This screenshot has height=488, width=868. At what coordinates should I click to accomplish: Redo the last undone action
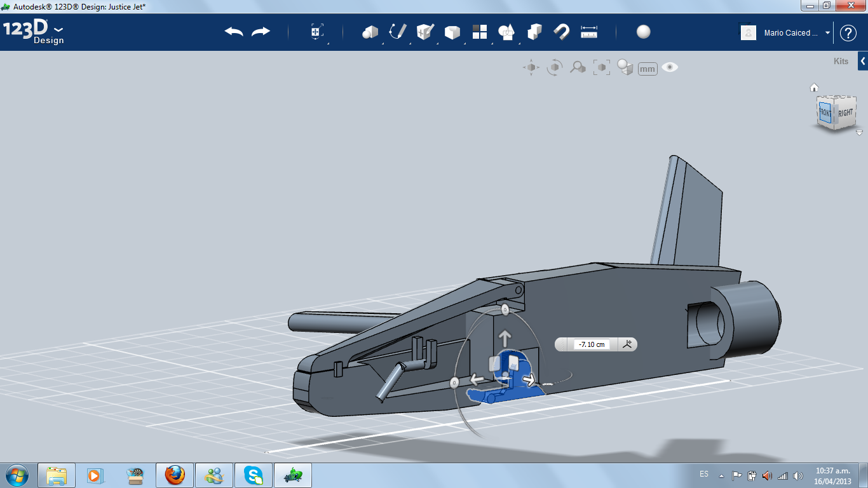[x=261, y=32]
